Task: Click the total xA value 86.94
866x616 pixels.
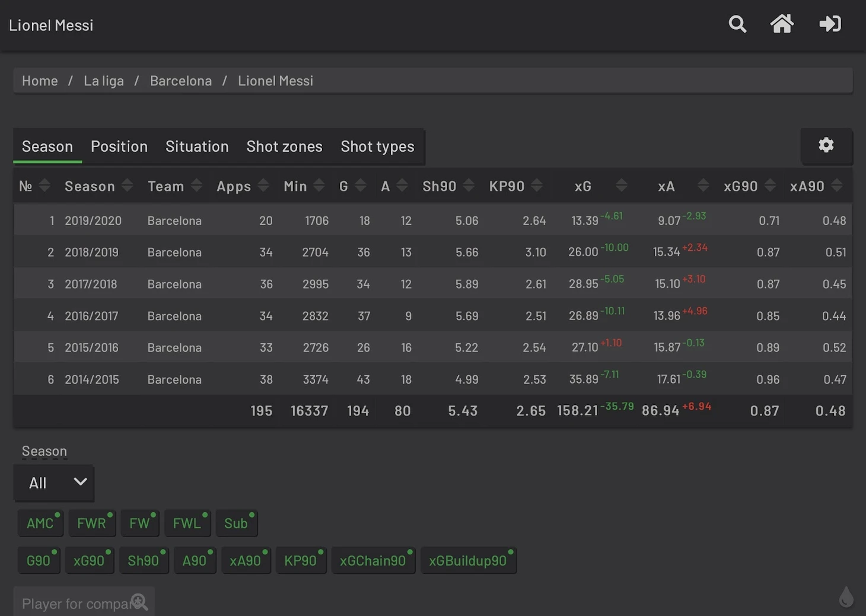Action: click(660, 411)
